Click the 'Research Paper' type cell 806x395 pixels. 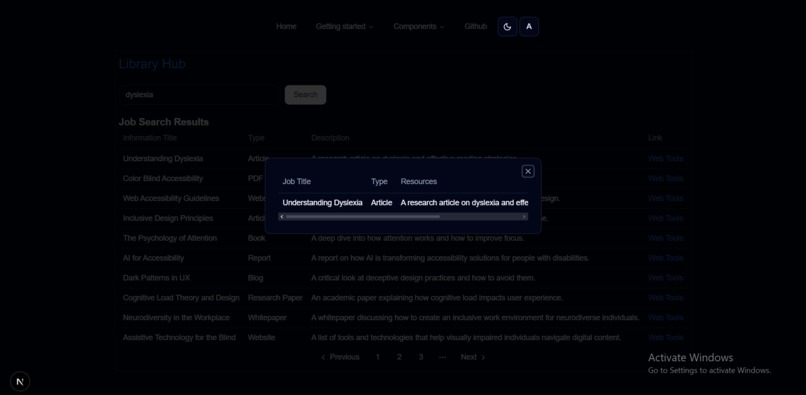coord(276,298)
